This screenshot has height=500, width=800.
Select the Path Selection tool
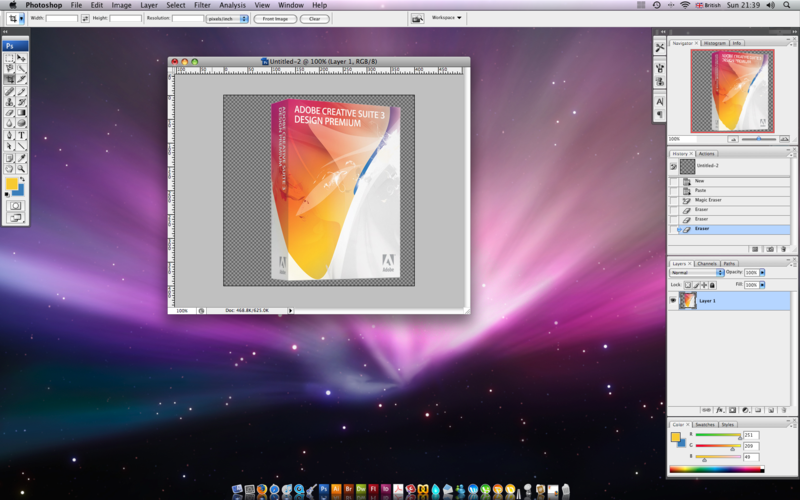click(x=9, y=146)
